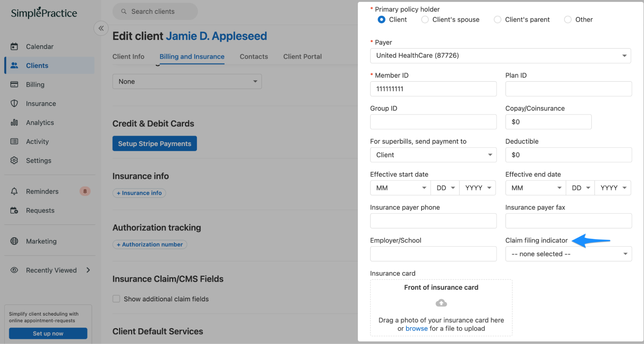Click the Marketing globe icon
644x344 pixels.
click(14, 241)
